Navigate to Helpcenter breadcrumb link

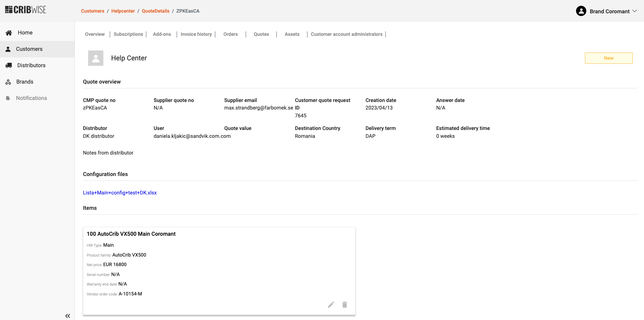pyautogui.click(x=123, y=11)
